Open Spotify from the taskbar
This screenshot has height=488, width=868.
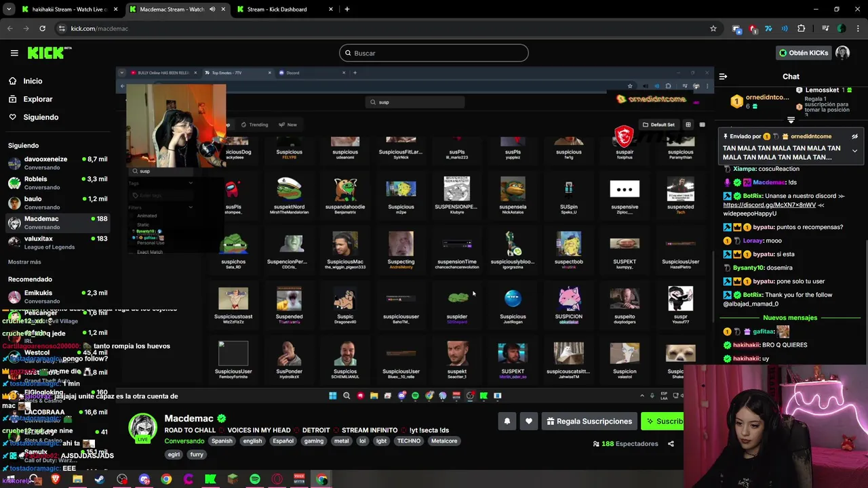pyautogui.click(x=254, y=479)
